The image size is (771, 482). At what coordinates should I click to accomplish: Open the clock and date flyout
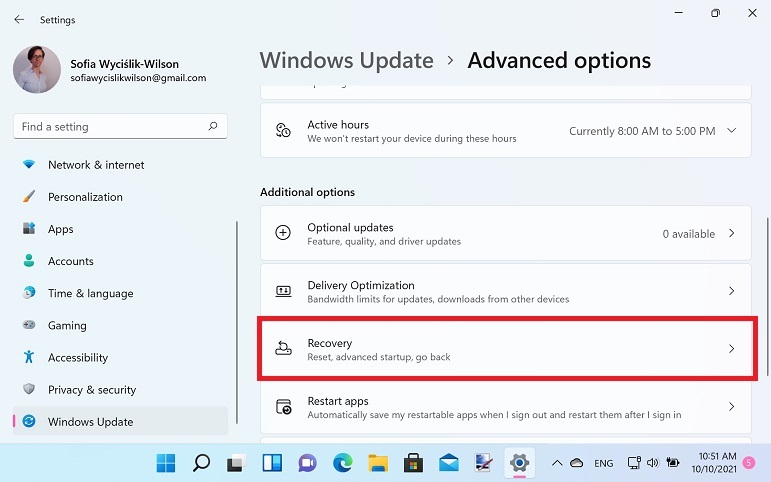coord(714,463)
